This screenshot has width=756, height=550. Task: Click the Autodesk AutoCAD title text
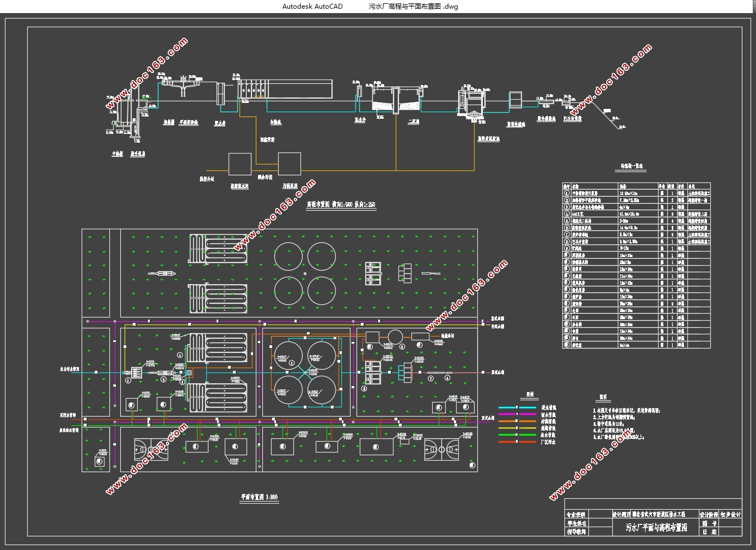click(x=312, y=7)
